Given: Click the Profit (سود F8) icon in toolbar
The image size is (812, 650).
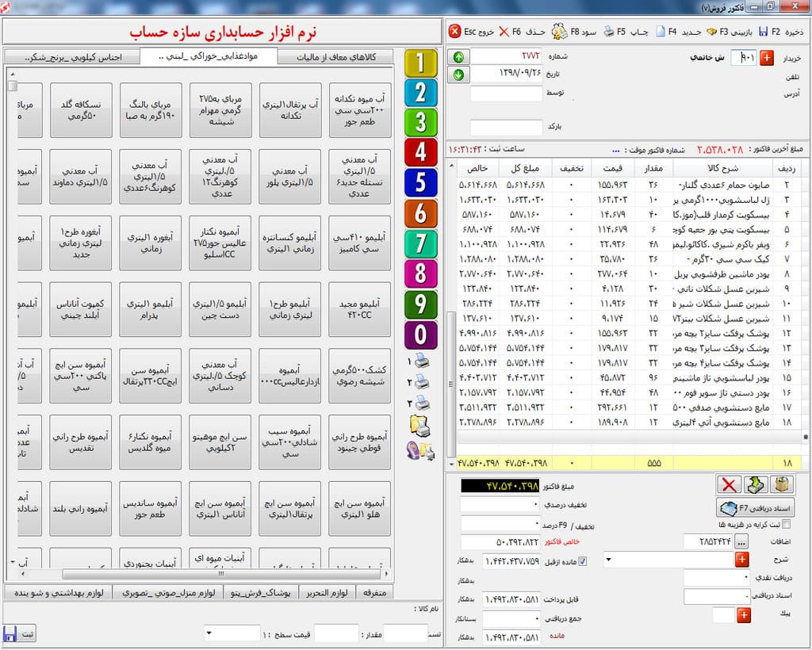Looking at the screenshot, I should (559, 32).
